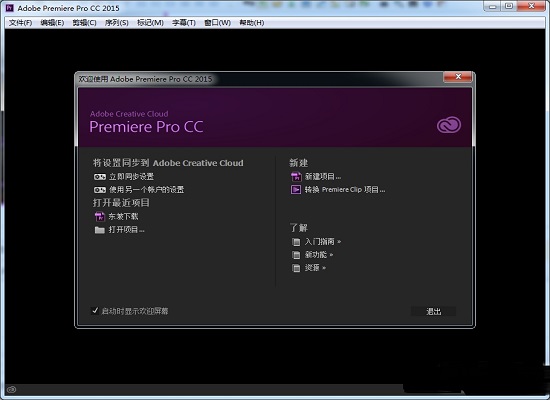Click the 入门指南 book icon
Image resolution: width=550 pixels, height=400 pixels.
click(296, 242)
